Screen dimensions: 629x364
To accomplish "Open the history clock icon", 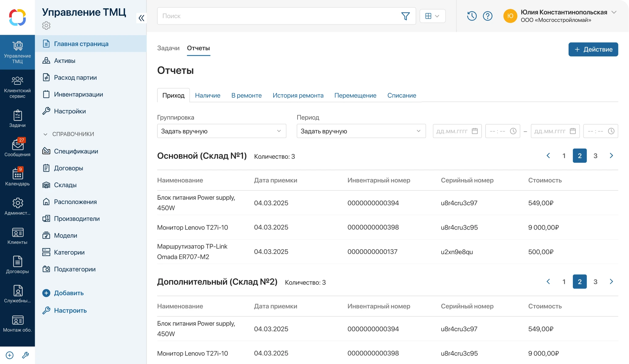I will coord(471,16).
